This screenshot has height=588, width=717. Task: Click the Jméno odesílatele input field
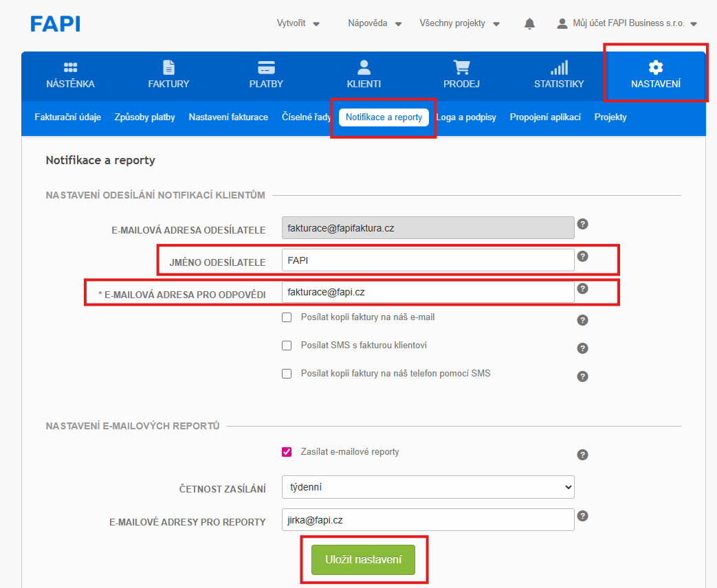coord(428,260)
